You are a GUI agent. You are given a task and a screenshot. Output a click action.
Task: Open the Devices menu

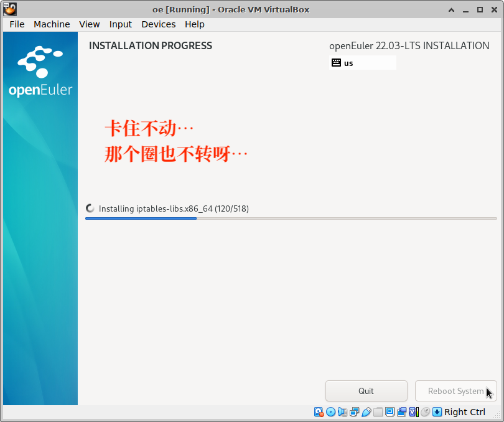coord(159,24)
